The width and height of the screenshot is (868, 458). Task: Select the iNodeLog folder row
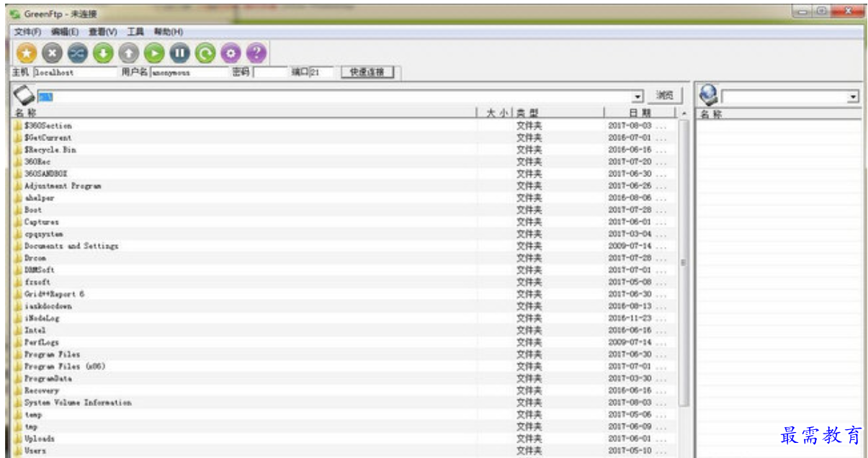point(344,318)
